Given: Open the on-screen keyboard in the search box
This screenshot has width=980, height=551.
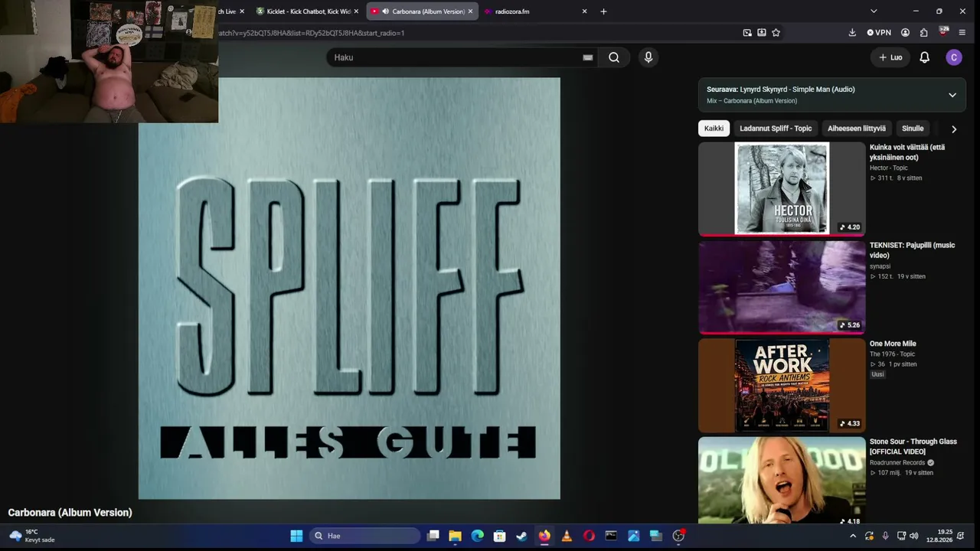Looking at the screenshot, I should pyautogui.click(x=587, y=57).
